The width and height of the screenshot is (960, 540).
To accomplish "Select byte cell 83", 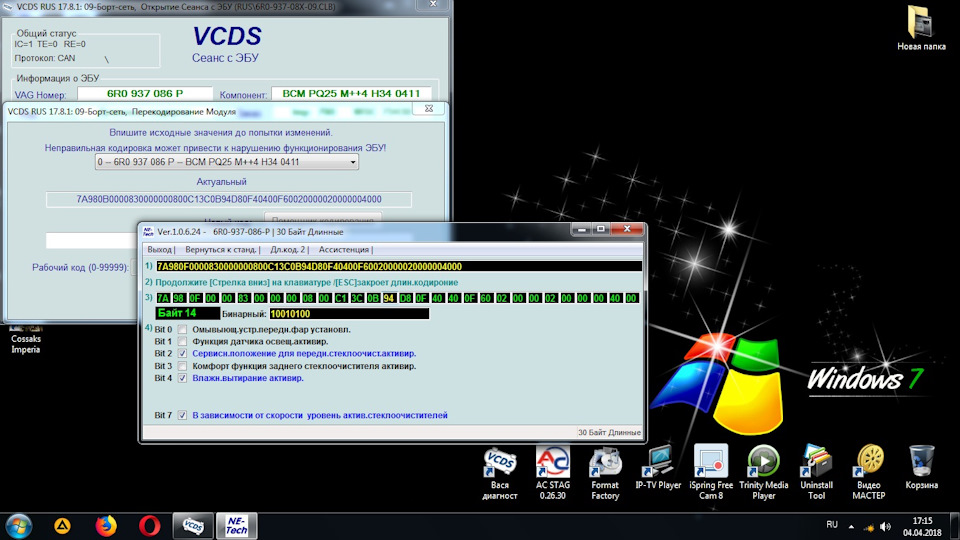I will tap(244, 298).
